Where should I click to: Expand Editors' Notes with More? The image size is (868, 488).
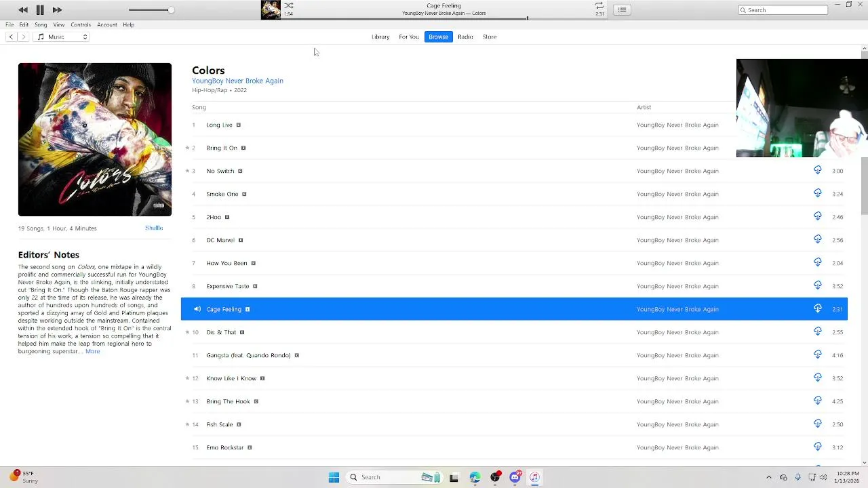tap(92, 351)
